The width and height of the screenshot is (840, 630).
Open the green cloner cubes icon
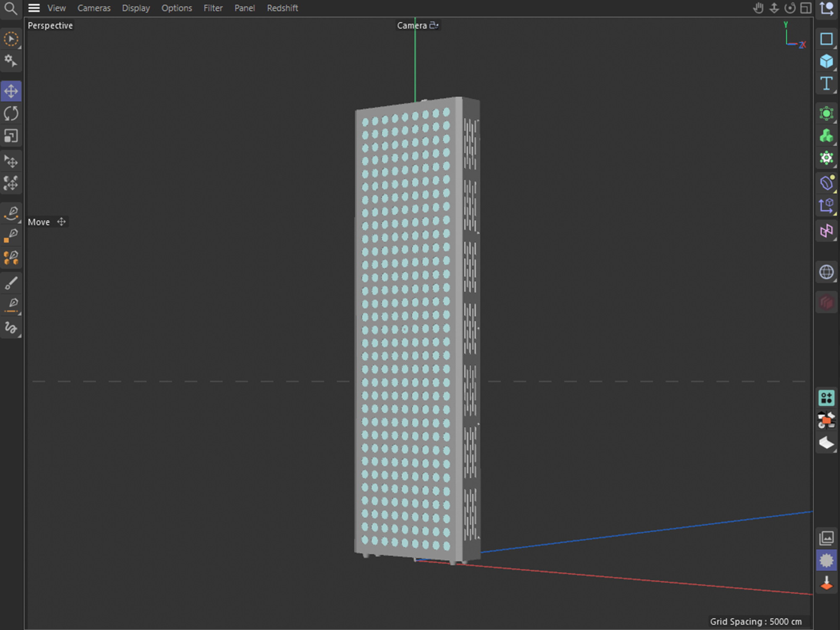coord(827,136)
